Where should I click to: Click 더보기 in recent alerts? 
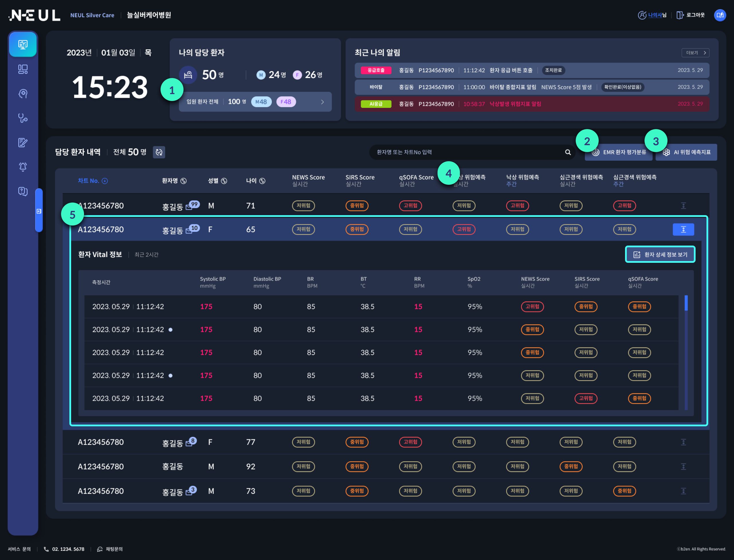695,53
